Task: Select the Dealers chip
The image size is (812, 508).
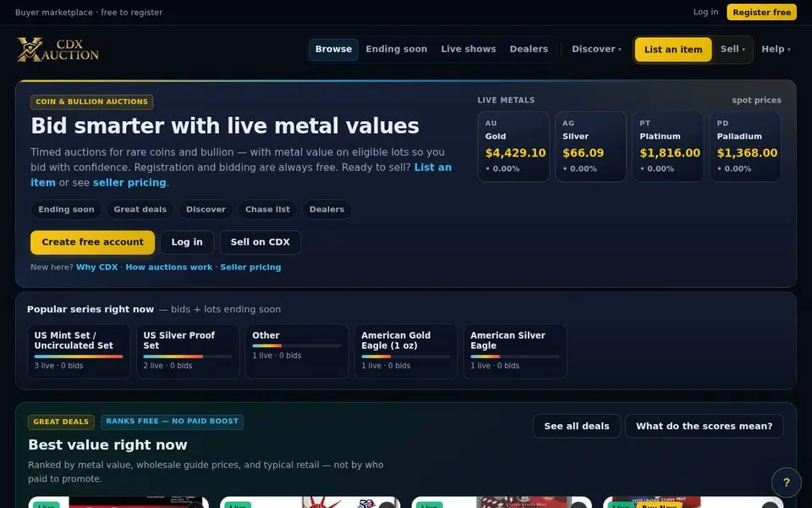Action: (326, 209)
